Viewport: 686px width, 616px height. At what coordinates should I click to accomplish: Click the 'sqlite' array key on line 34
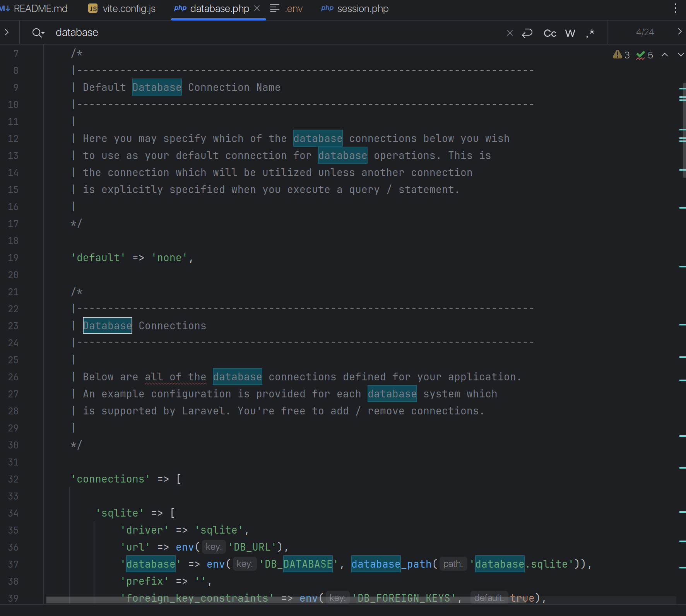tap(120, 513)
